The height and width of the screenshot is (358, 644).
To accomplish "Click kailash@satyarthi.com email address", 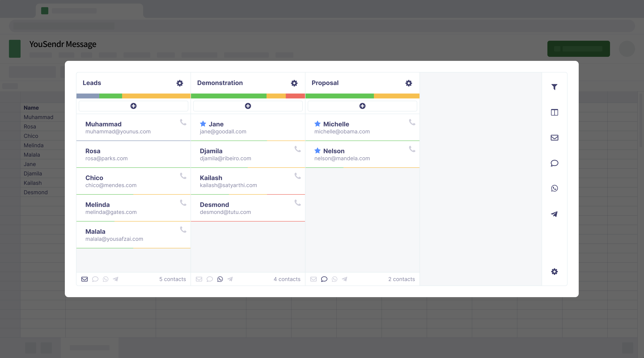I will coord(228,185).
